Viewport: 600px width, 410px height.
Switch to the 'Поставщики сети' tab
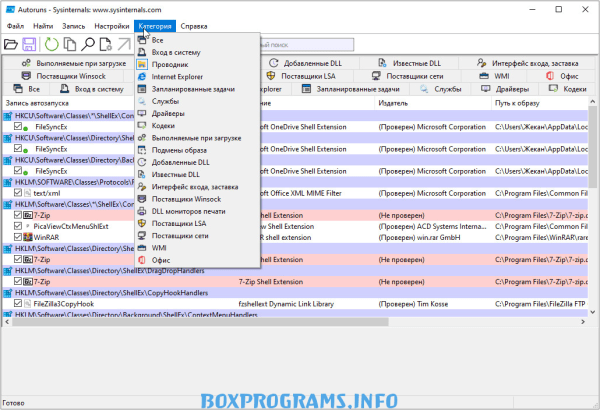point(408,76)
